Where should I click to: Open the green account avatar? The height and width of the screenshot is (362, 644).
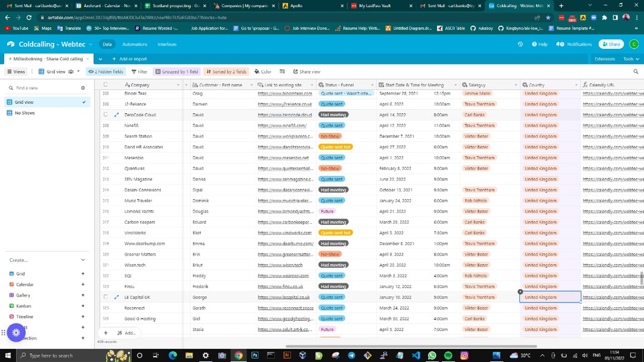pos(634,44)
